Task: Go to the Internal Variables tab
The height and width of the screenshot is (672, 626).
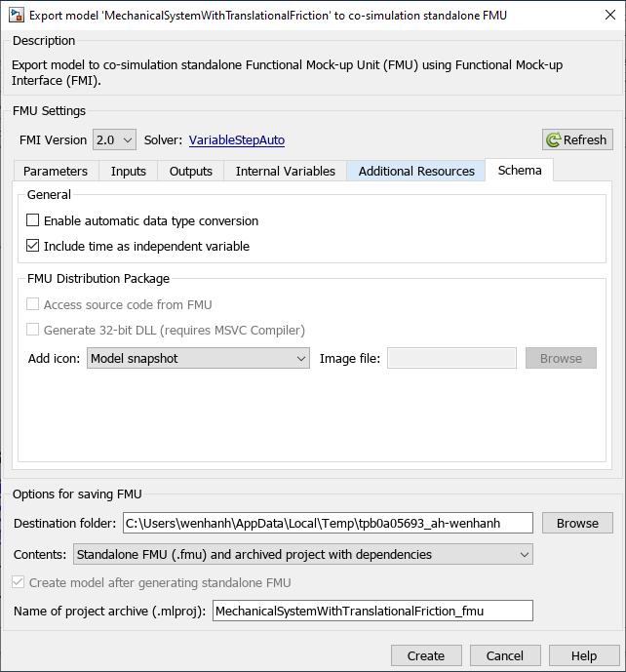Action: point(285,171)
